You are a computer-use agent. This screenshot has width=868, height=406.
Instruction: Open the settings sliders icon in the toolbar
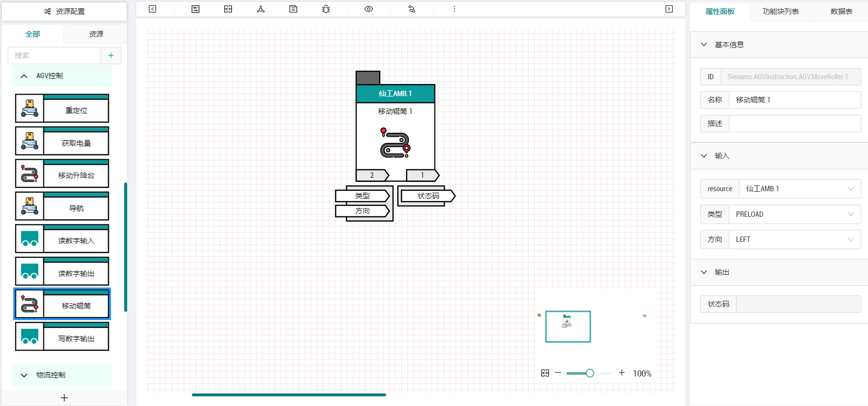[195, 9]
